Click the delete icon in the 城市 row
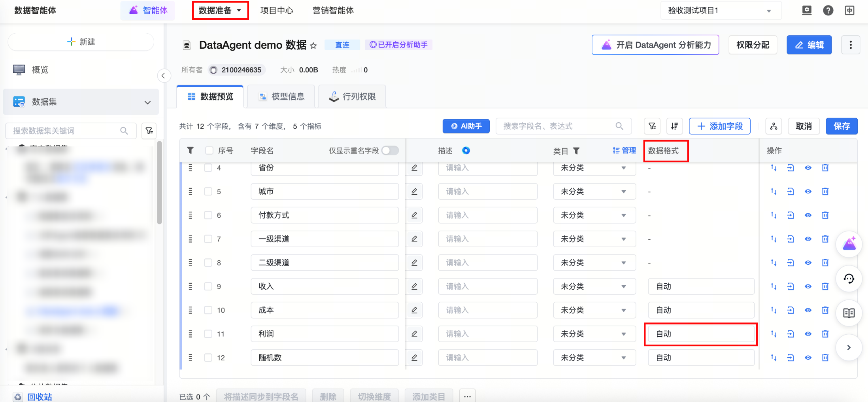 (825, 192)
